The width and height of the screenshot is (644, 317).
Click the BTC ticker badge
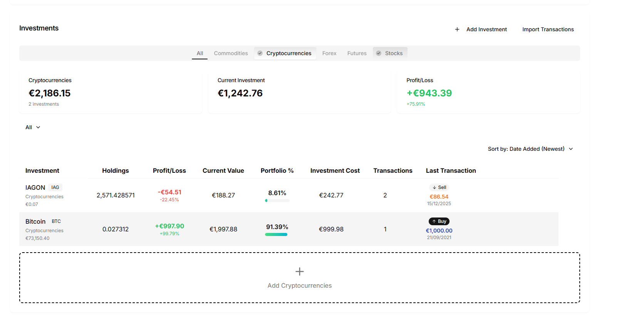click(x=56, y=221)
